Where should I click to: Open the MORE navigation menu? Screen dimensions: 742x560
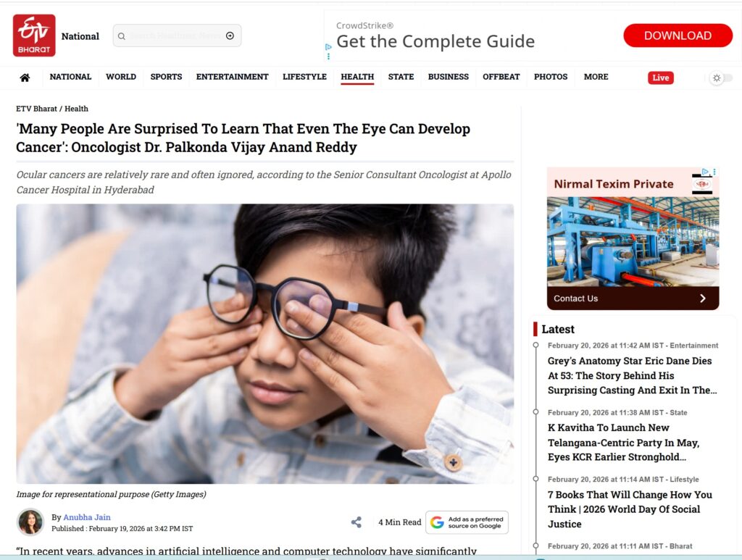click(596, 77)
